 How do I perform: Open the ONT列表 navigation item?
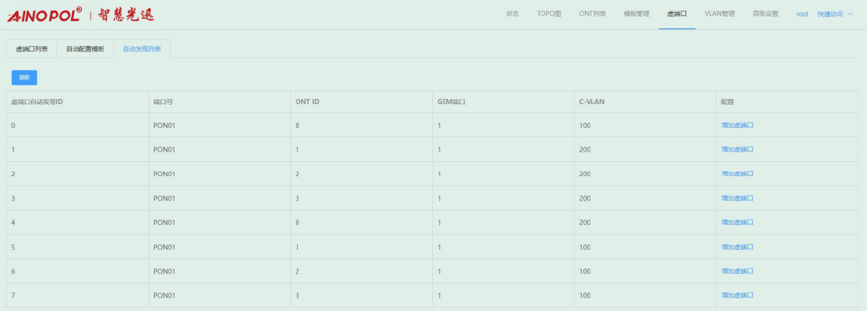(592, 14)
